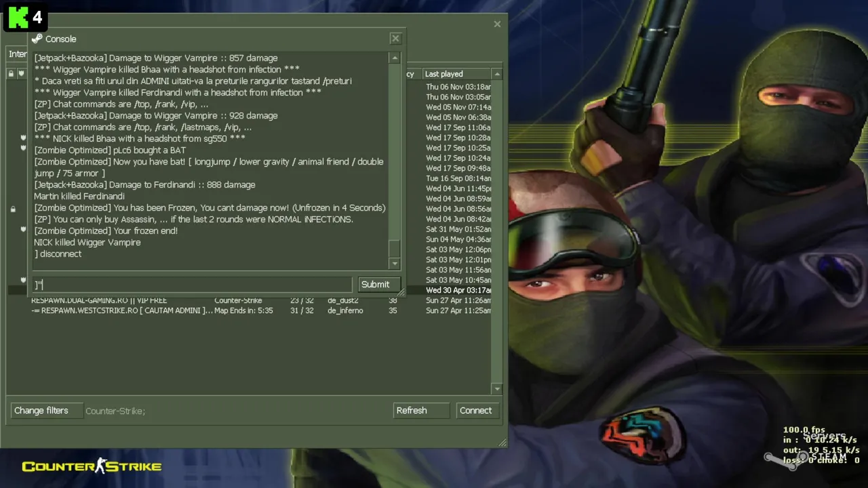Click 'Map Ends in: 5:35' cell
This screenshot has width=868, height=488.
click(x=243, y=310)
